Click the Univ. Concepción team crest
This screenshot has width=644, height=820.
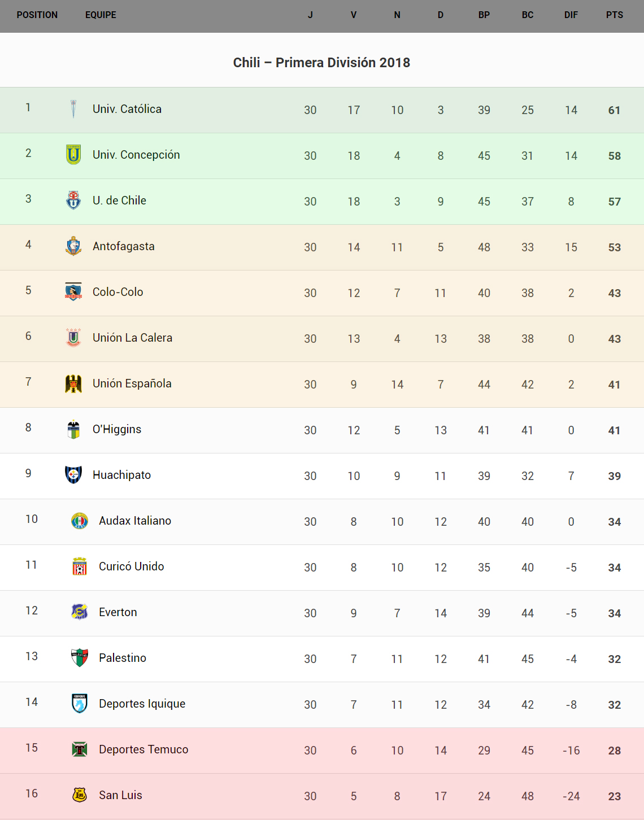click(73, 155)
